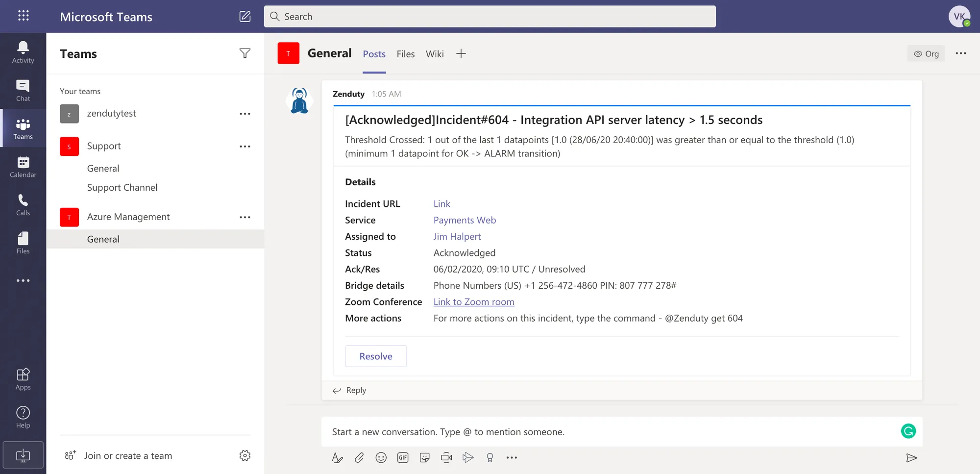Screen dimensions: 980x474
Task: Open Help in the left rail
Action: tap(23, 417)
